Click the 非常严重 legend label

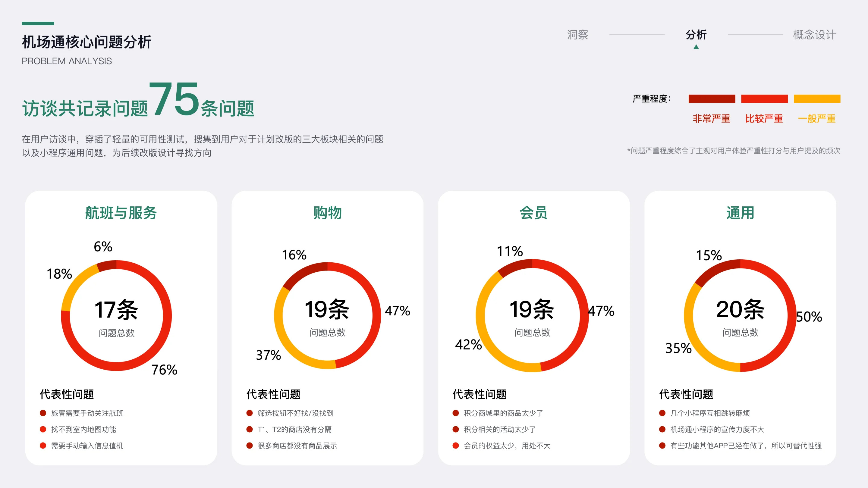coord(711,119)
